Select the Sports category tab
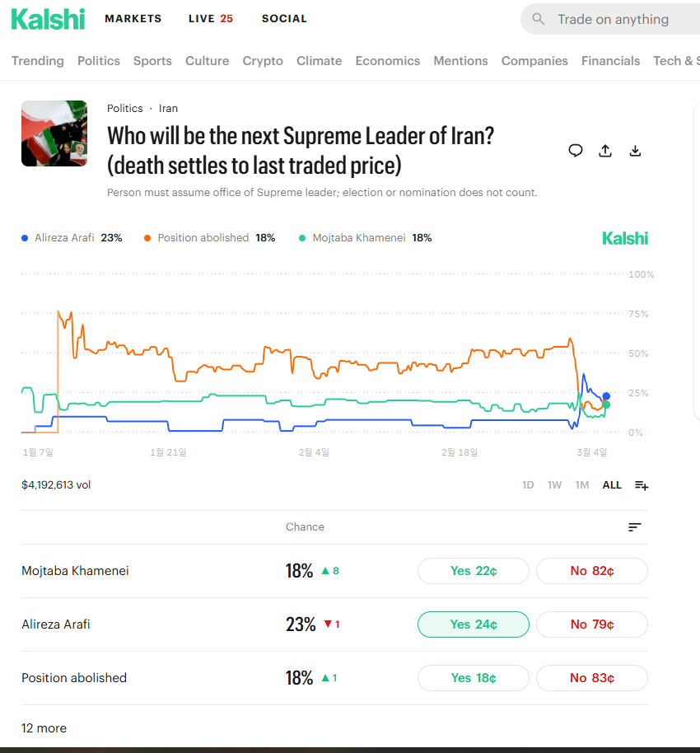 coord(152,61)
